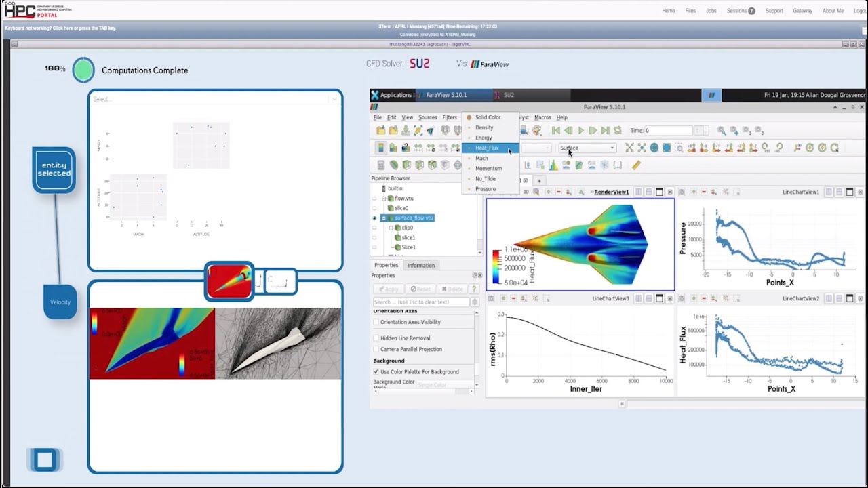Switch to the Information tab

coord(421,265)
